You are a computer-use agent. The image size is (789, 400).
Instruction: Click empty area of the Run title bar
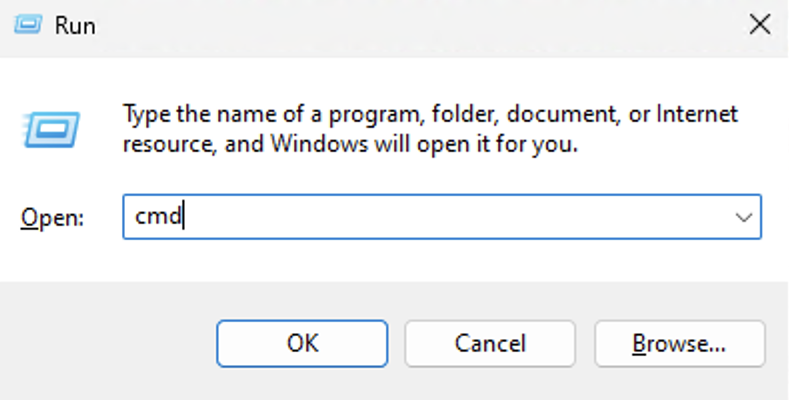(400, 26)
